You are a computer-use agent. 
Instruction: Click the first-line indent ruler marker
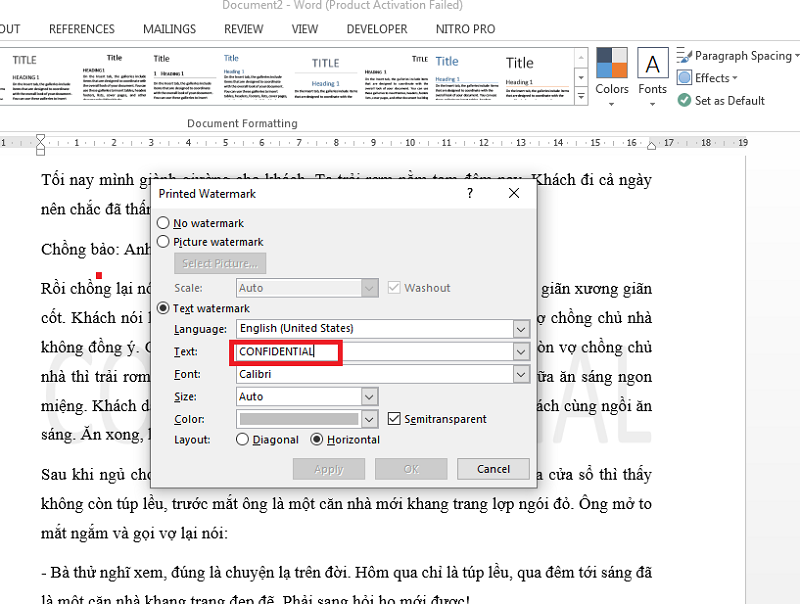[x=40, y=138]
